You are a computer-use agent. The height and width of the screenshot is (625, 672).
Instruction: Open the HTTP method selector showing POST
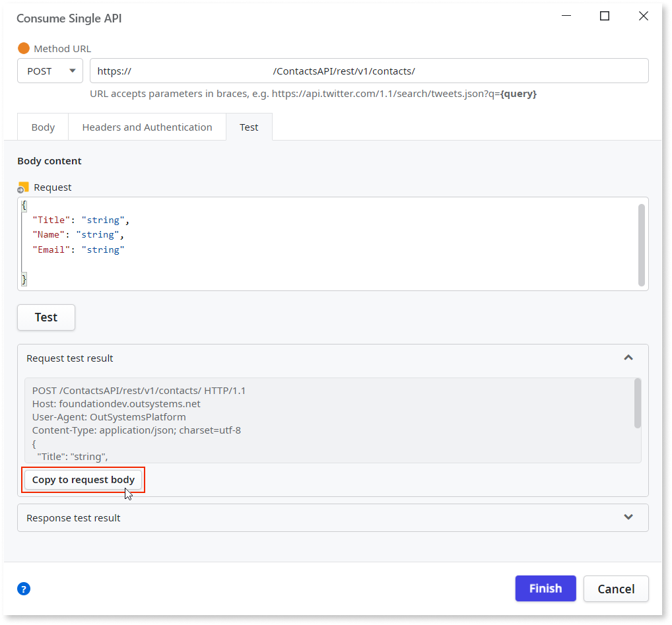(50, 71)
